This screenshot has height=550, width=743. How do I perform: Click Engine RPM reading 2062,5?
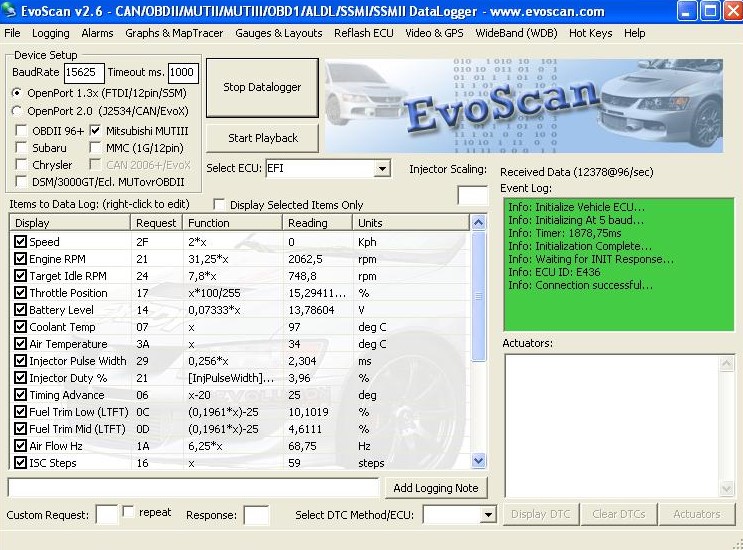click(x=305, y=259)
